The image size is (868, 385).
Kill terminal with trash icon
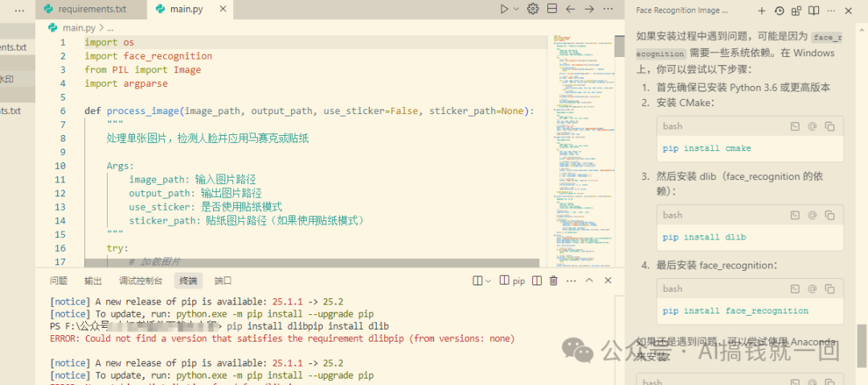point(553,281)
